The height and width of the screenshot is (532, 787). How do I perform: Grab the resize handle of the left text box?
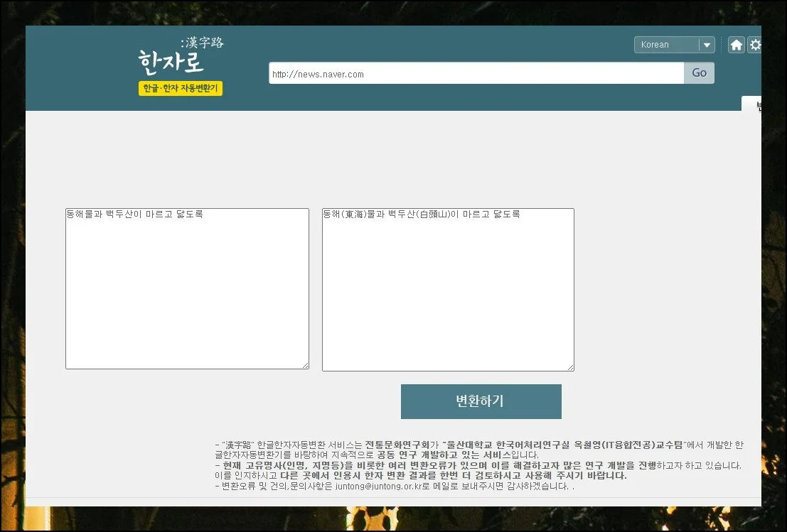tap(305, 365)
